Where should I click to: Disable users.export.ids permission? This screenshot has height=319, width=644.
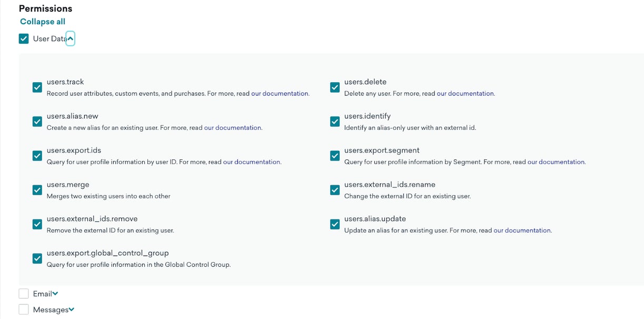coord(37,156)
